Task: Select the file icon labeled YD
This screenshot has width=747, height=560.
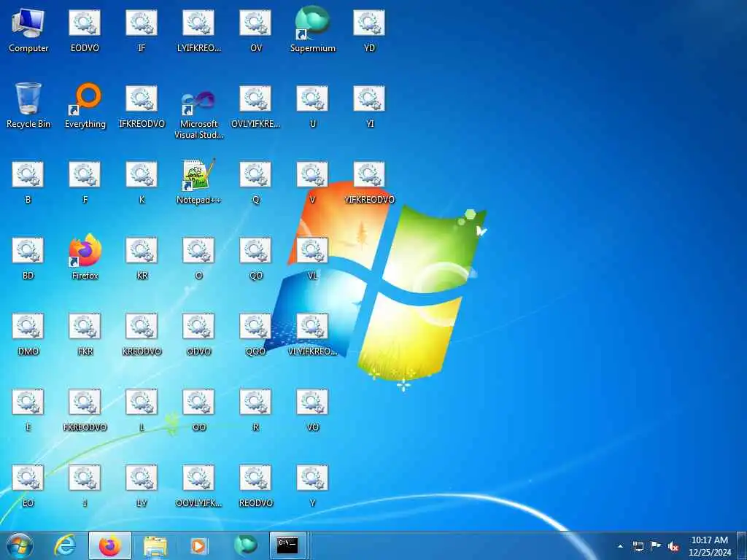Action: tap(369, 30)
